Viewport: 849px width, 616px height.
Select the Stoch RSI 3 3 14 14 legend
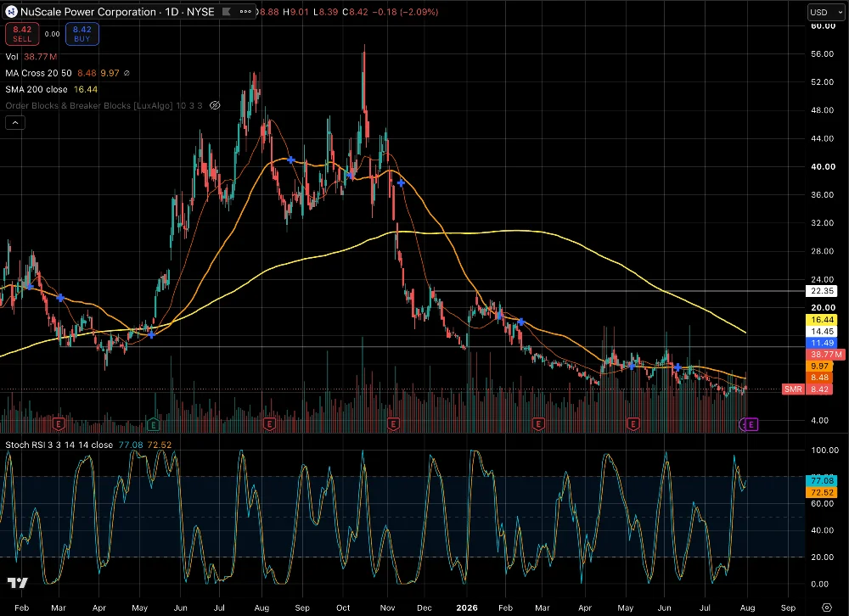point(59,445)
